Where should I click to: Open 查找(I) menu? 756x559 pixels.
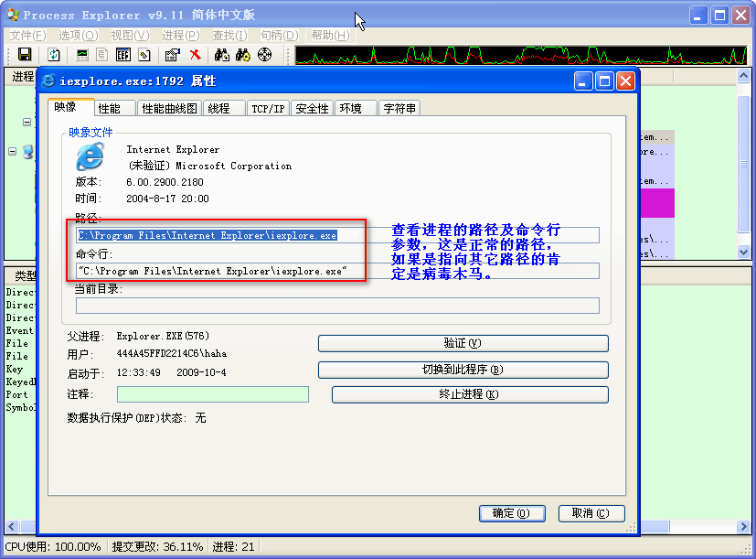[230, 36]
